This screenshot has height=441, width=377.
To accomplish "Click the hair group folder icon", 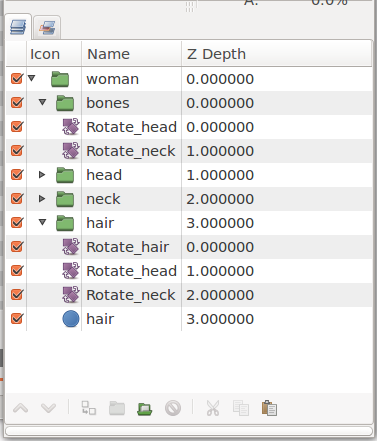I will point(65,223).
